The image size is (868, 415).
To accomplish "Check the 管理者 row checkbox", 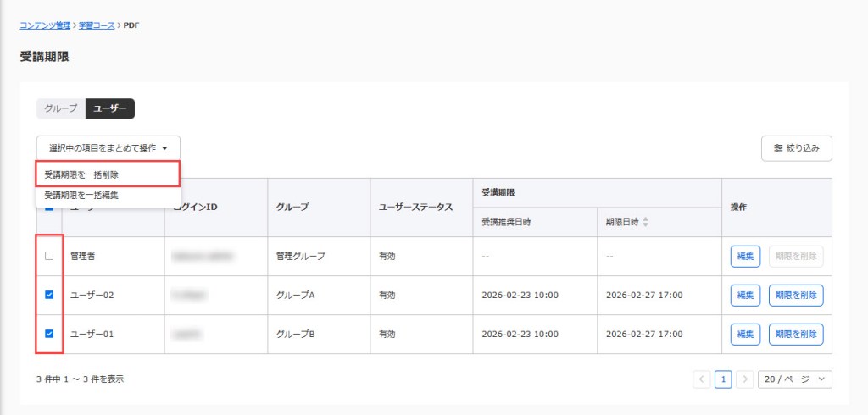I will point(49,256).
